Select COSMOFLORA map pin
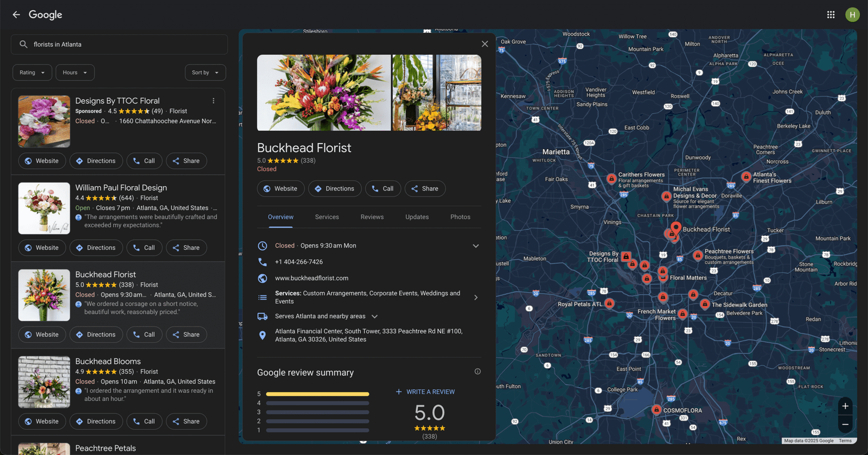 [x=656, y=409]
